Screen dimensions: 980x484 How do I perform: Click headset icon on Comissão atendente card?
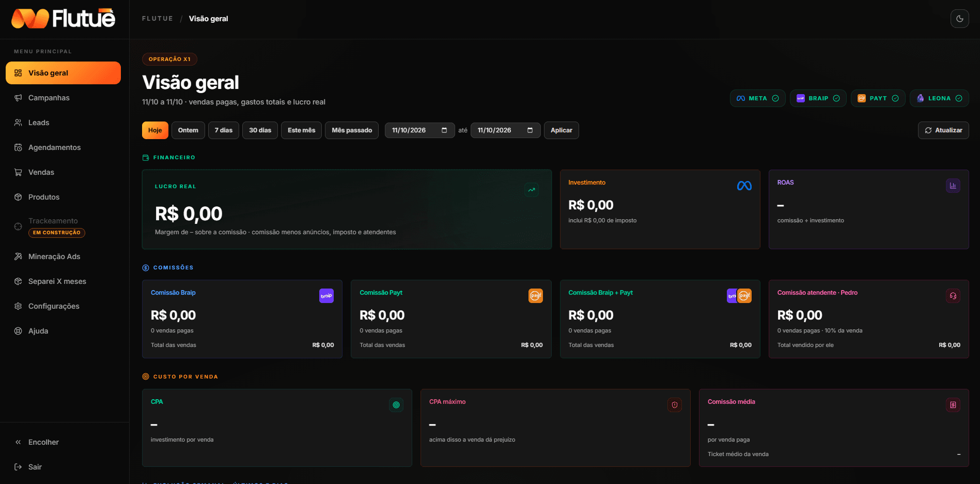[x=953, y=296]
